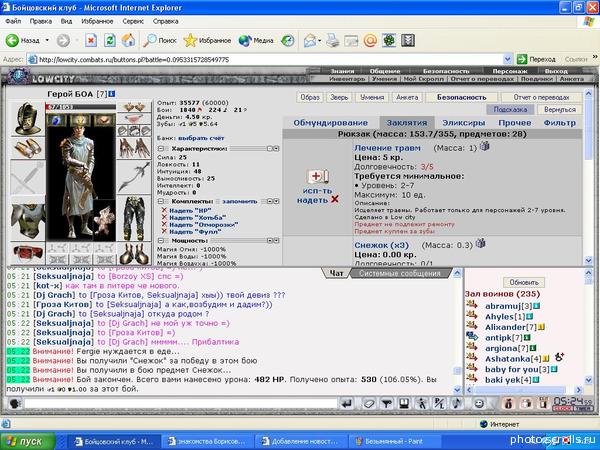Click the earrings equipment slot
This screenshot has height=450, width=600.
click(x=134, y=107)
